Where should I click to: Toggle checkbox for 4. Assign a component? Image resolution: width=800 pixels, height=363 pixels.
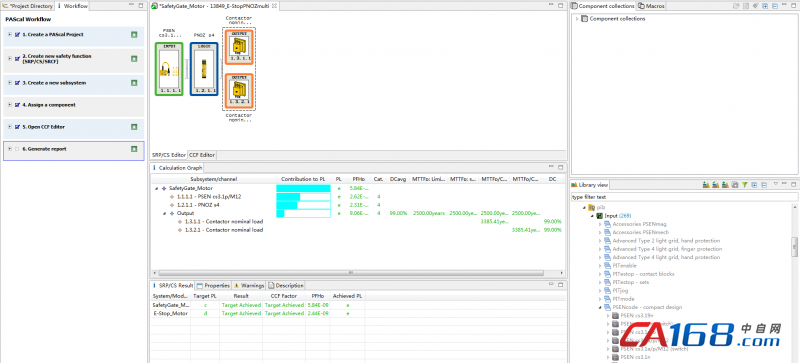coord(17,105)
